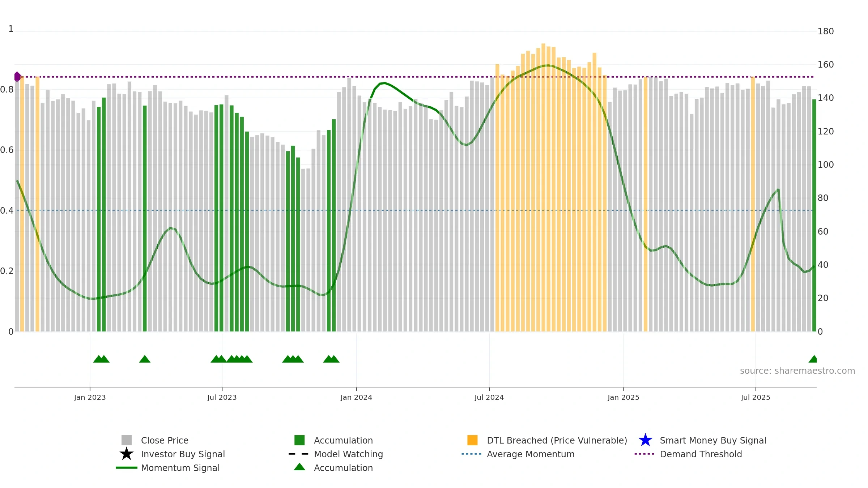Click the gray Close Price legend square
Image resolution: width=868 pixels, height=488 pixels.
(x=126, y=440)
